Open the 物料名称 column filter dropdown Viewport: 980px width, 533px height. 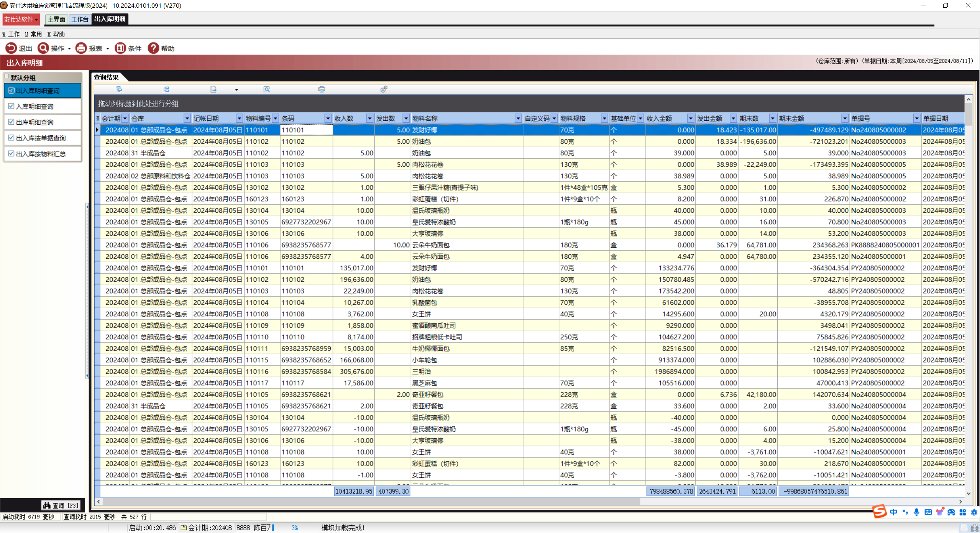coord(518,118)
